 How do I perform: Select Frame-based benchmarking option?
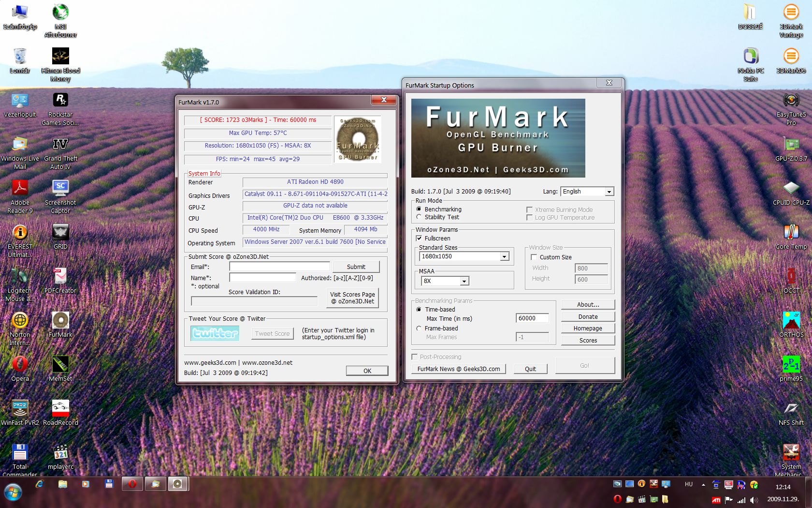coord(437,328)
